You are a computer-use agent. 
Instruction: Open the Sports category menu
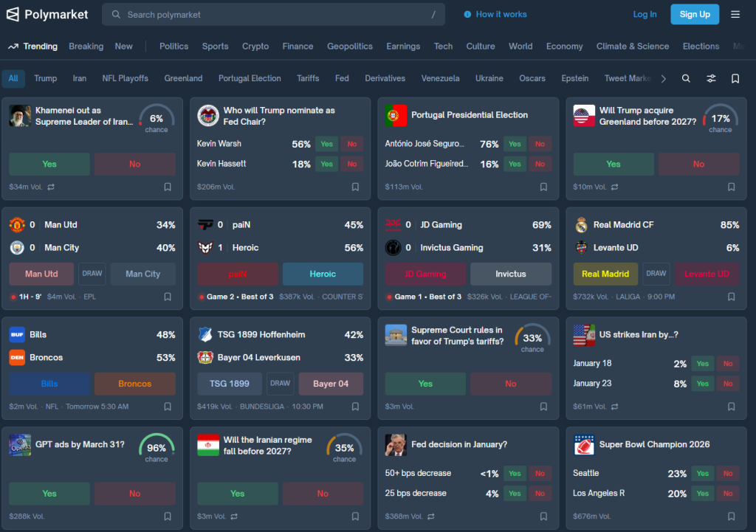[x=215, y=46]
